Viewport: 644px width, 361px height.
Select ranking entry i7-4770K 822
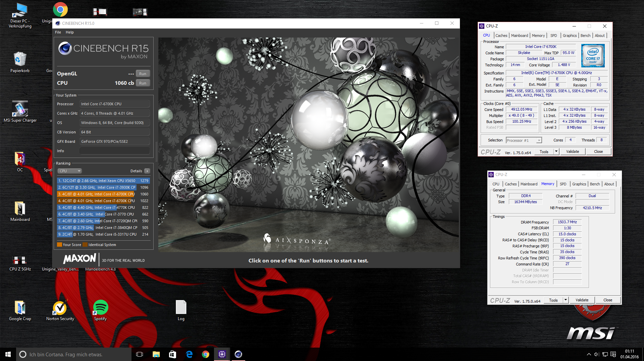pos(103,207)
